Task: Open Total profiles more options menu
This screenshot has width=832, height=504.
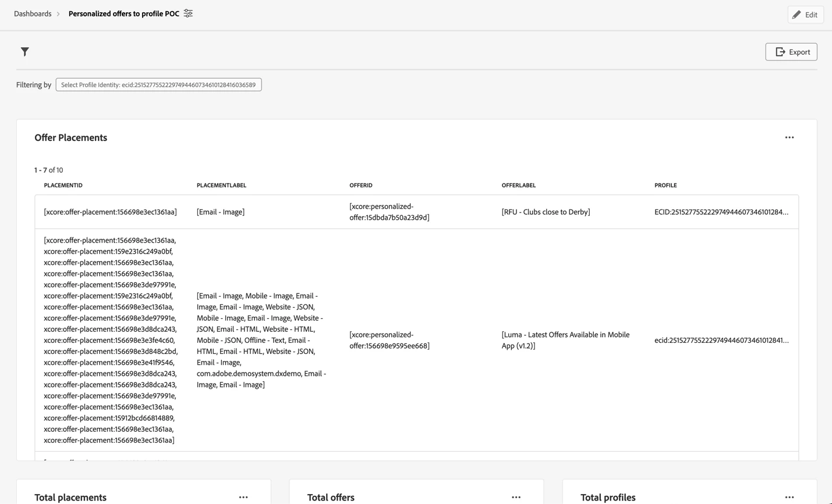Action: [789, 497]
